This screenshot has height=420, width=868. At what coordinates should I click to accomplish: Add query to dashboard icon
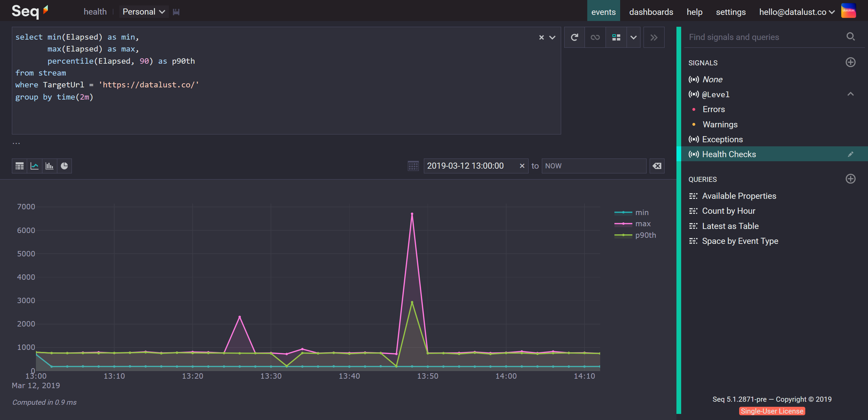(x=616, y=37)
